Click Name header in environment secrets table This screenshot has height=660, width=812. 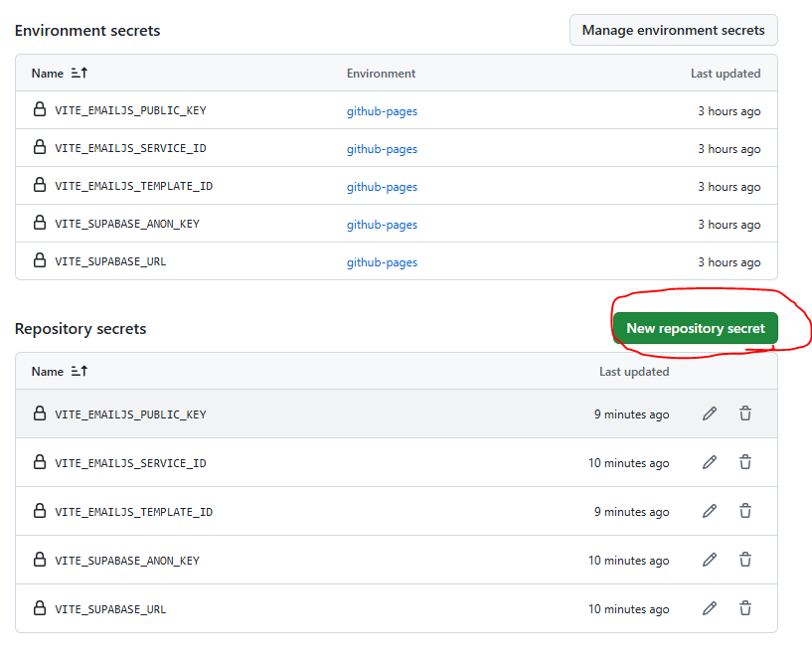[47, 74]
